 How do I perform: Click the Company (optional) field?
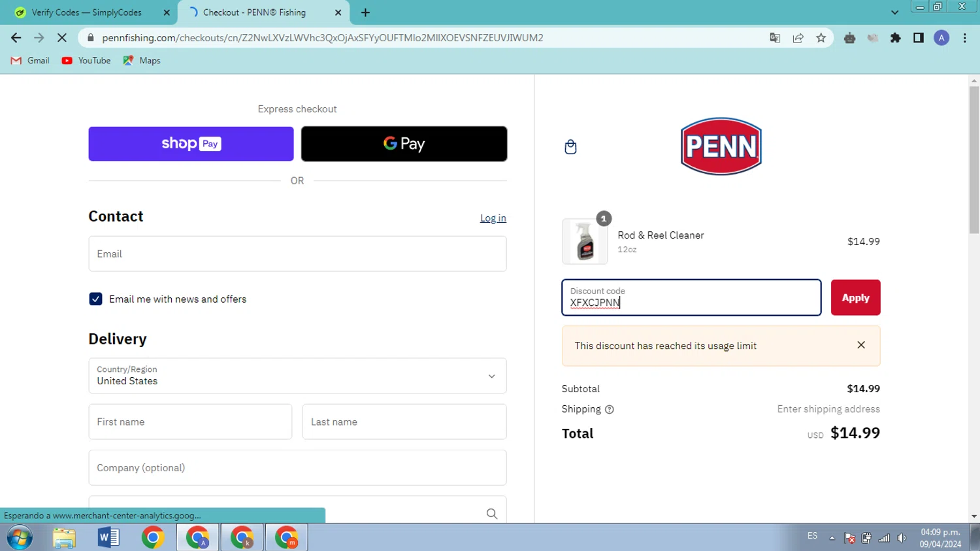(297, 467)
